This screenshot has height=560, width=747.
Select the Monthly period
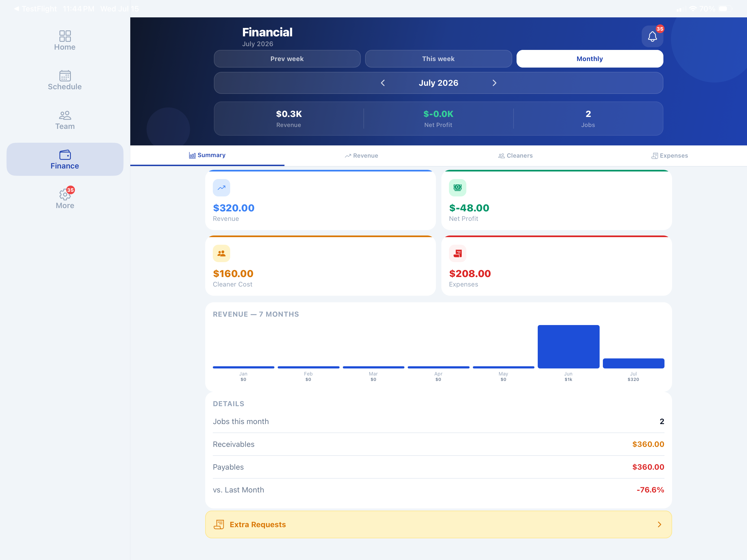(x=590, y=59)
